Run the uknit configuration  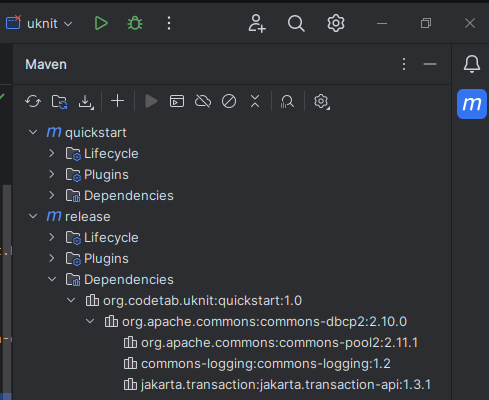[x=101, y=23]
